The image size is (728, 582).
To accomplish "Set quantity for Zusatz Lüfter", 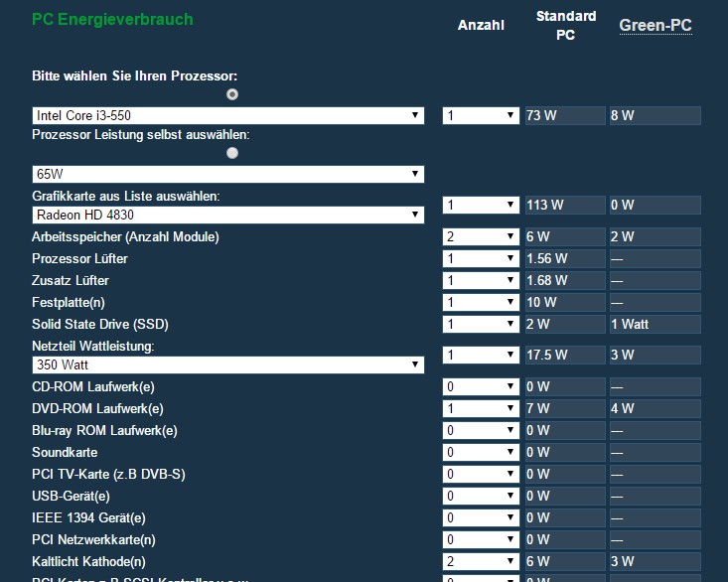I will tap(481, 280).
